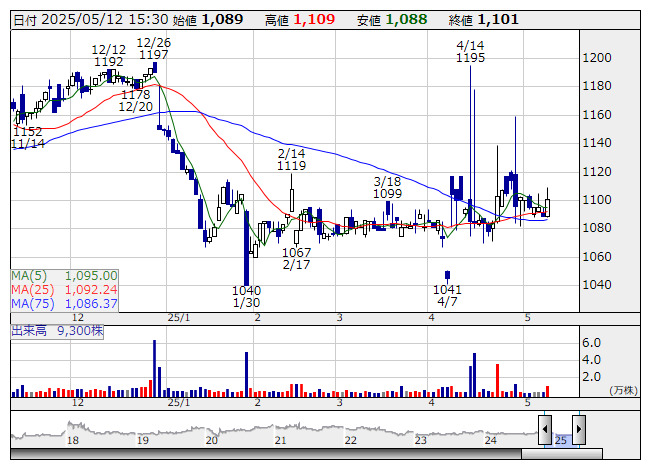
Task: Click year marker '18' in navigator
Action: pos(72,440)
